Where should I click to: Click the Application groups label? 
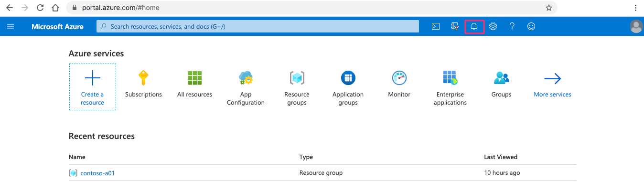point(348,98)
